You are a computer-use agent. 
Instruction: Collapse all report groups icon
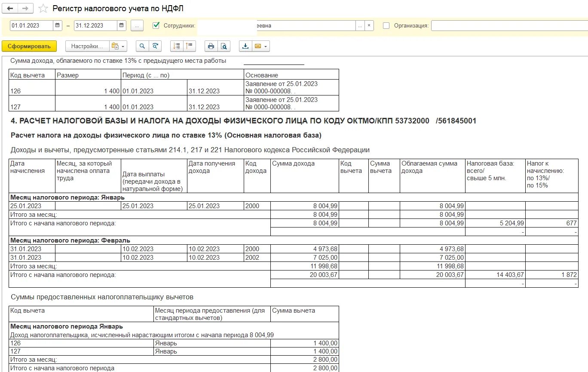coord(177,46)
